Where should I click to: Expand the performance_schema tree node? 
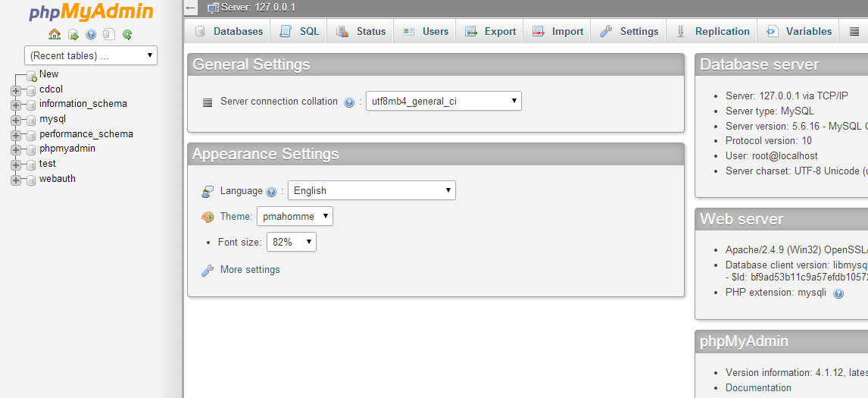pos(15,135)
